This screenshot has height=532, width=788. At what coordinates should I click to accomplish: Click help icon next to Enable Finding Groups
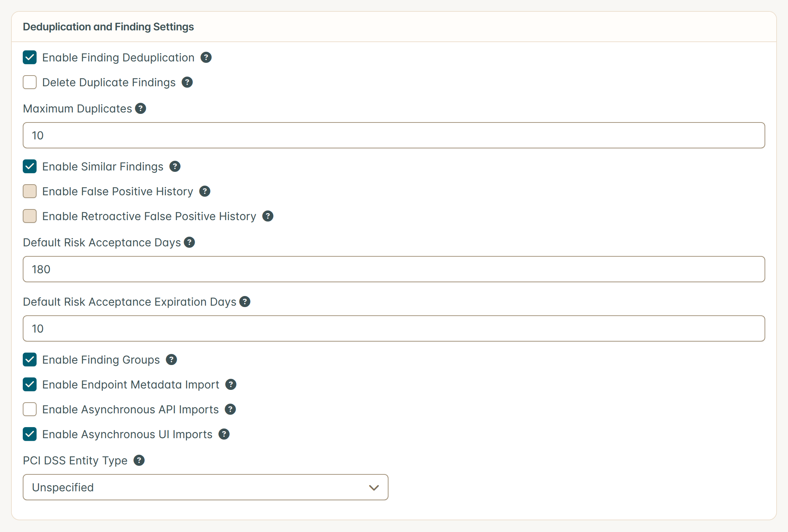(x=171, y=359)
